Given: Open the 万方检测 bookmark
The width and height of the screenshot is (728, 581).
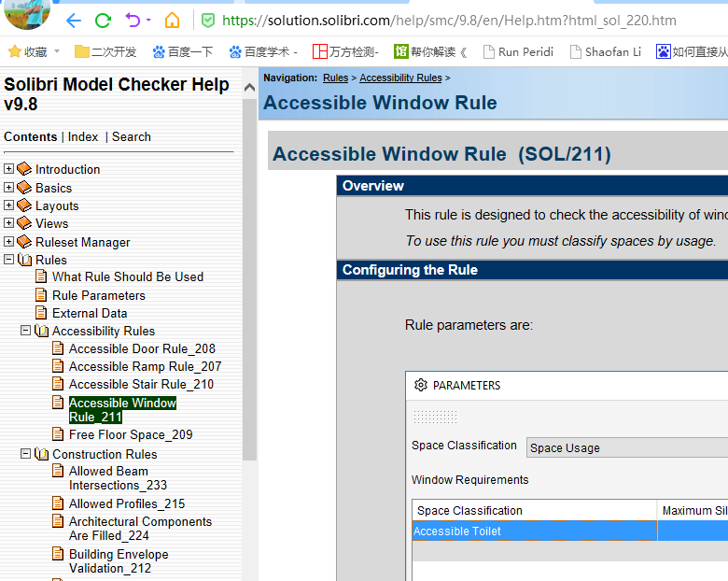Looking at the screenshot, I should click(x=345, y=51).
